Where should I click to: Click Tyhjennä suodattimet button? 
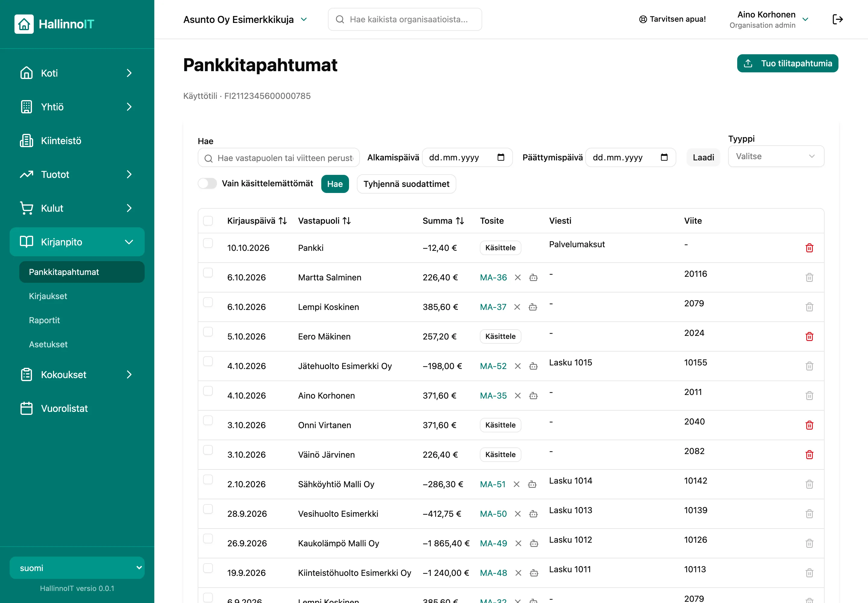406,184
